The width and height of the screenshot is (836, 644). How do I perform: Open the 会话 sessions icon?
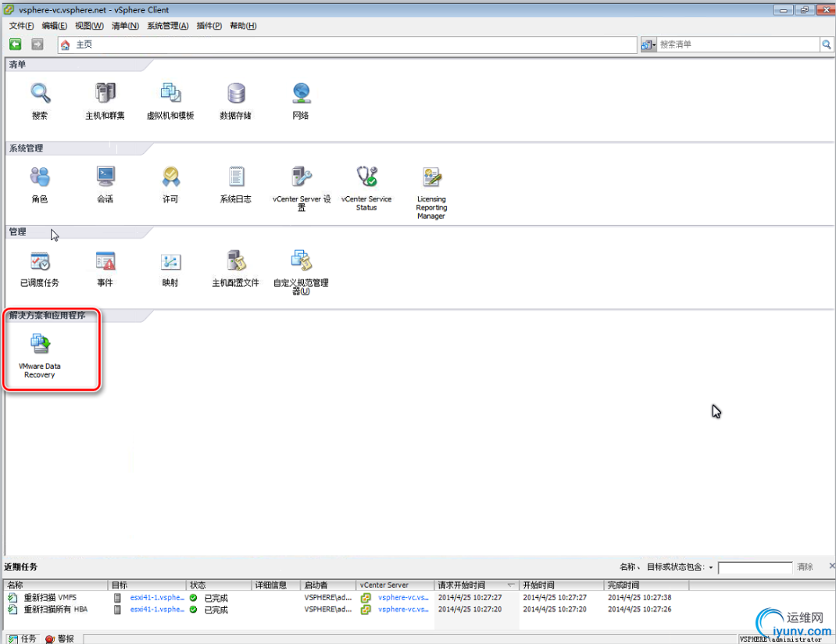[105, 177]
